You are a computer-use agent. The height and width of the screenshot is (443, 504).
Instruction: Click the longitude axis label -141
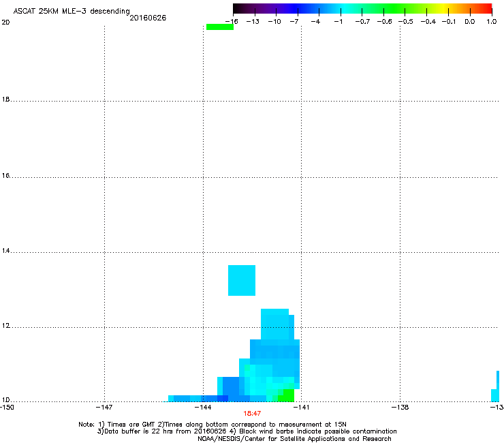301,408
